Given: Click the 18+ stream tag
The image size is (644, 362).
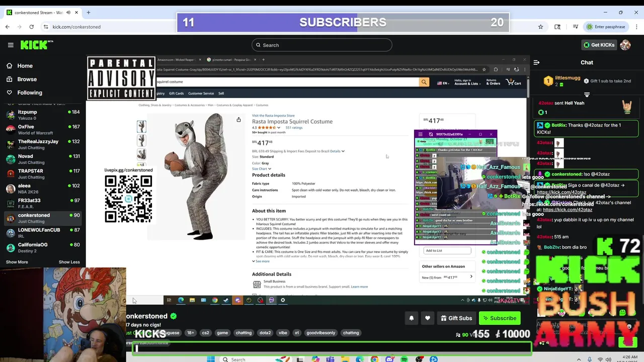Looking at the screenshot, I should pos(190,333).
